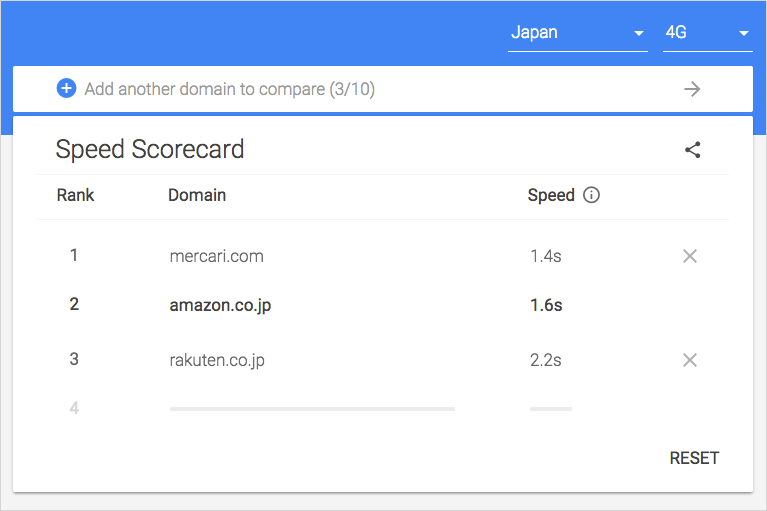Click the RESET button

(694, 458)
